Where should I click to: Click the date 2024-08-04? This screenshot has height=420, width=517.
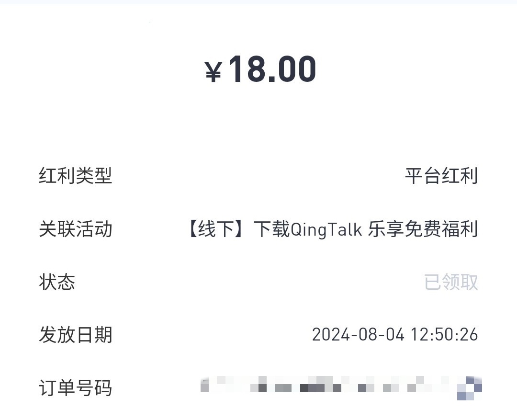358,335
